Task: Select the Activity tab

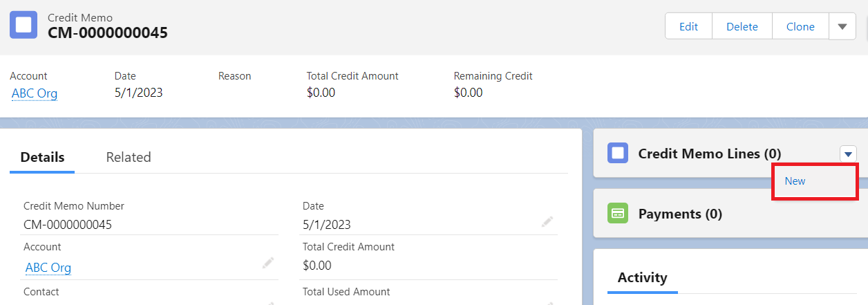Action: (x=642, y=277)
